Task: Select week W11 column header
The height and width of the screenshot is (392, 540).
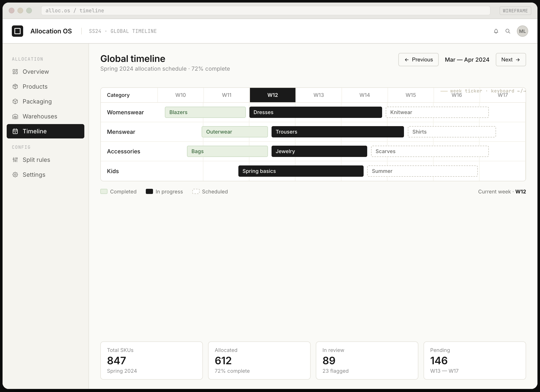Action: (x=227, y=95)
